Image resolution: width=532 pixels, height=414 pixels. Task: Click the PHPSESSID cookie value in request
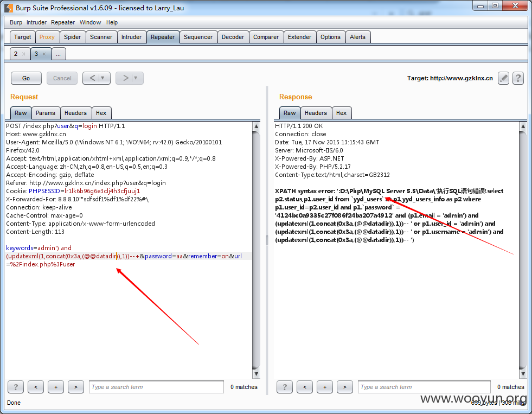[x=102, y=191]
